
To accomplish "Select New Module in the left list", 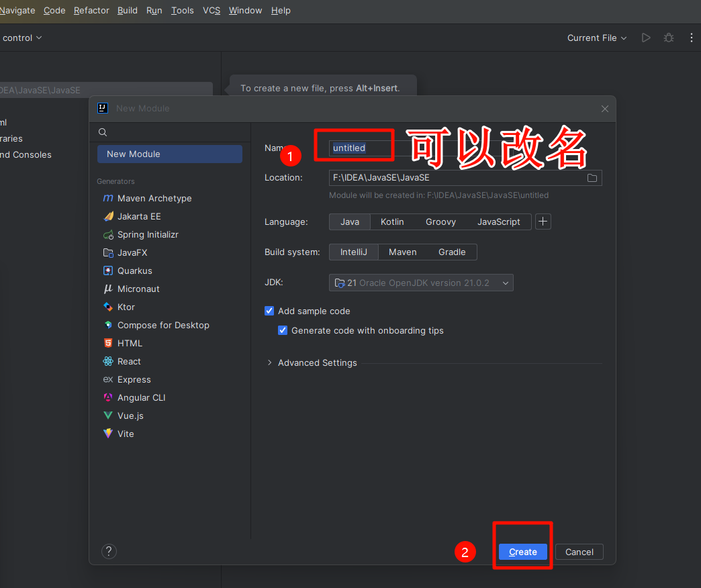I will click(x=170, y=154).
